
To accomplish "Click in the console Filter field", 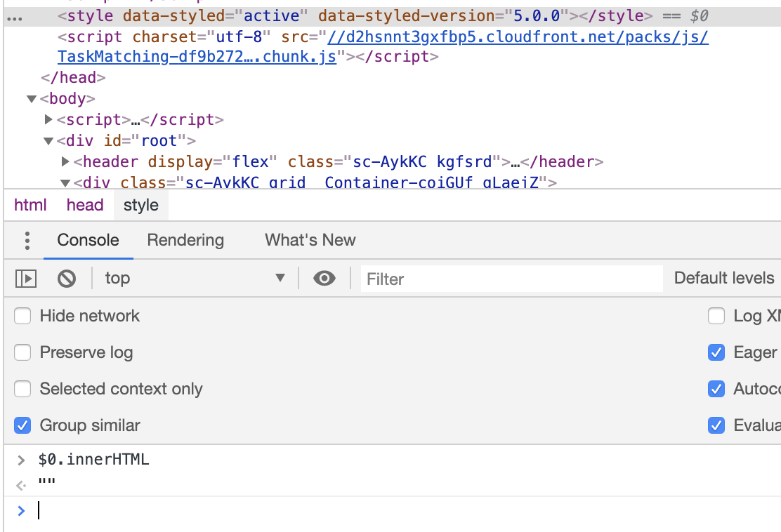I will point(511,279).
